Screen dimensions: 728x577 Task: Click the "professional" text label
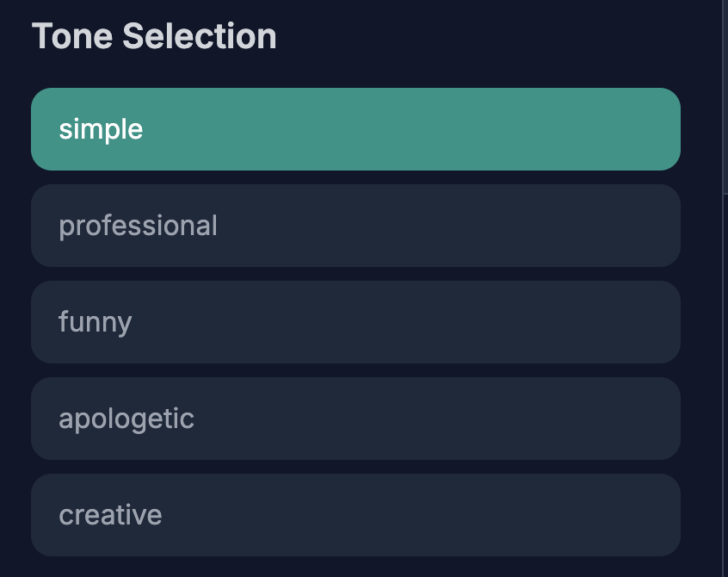click(138, 226)
